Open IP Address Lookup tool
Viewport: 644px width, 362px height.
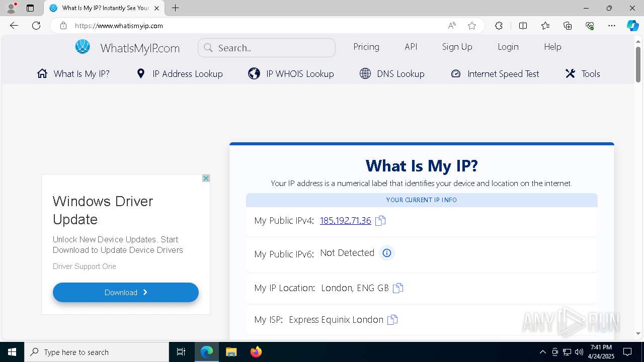coord(180,73)
